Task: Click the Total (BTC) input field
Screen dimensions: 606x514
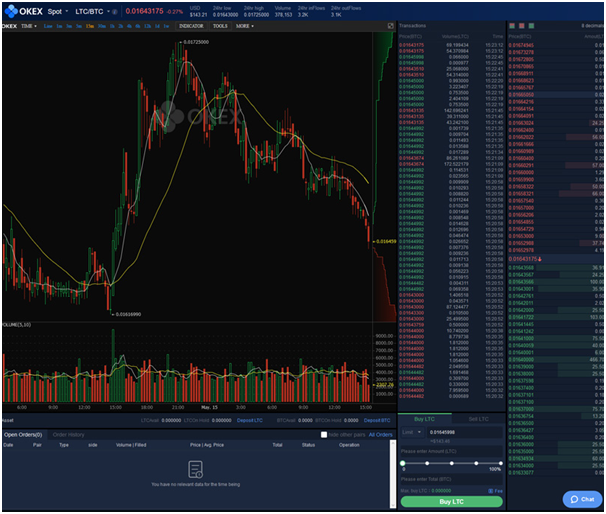Action: point(451,479)
